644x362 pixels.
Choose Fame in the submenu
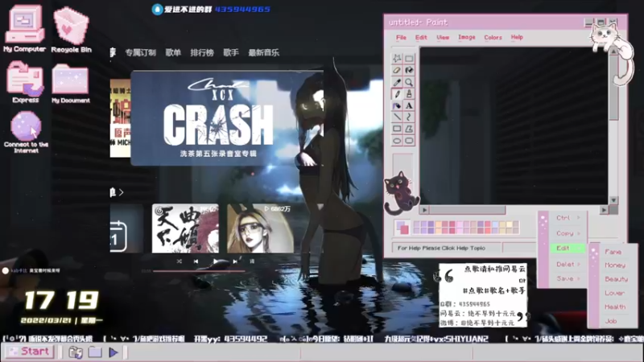[x=613, y=252]
